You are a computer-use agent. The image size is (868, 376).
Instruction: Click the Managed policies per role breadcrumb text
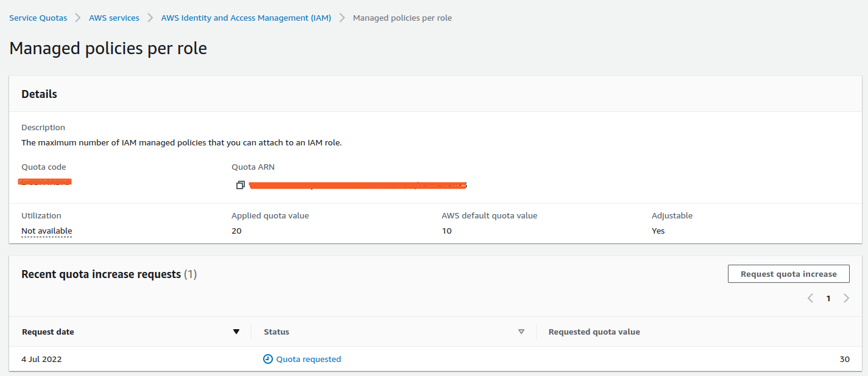[x=403, y=18]
